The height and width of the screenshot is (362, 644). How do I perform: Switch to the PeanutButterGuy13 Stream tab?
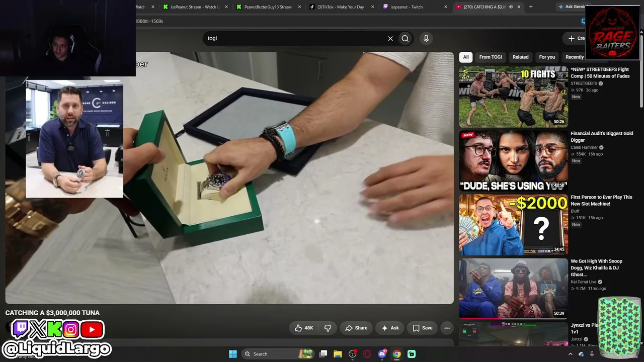tap(268, 7)
